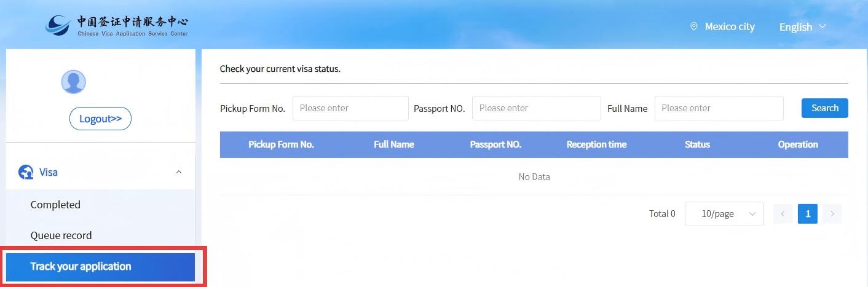This screenshot has height=287, width=868.
Task: Click the location pin icon
Action: pos(694,26)
